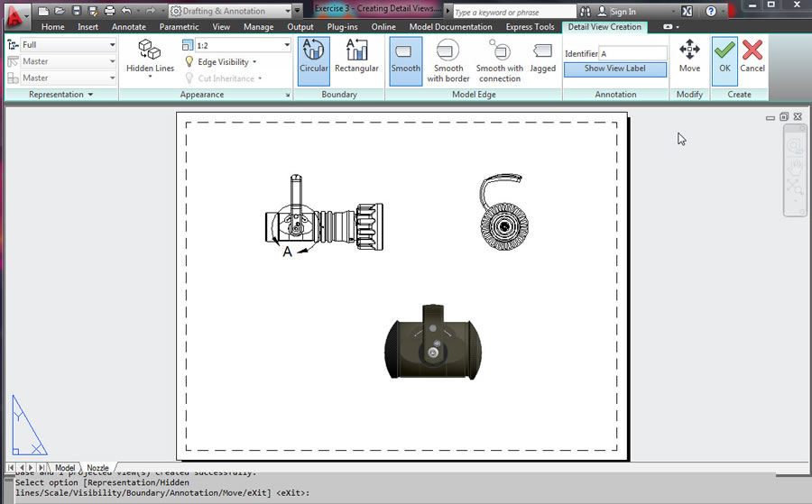The width and height of the screenshot is (812, 504).
Task: Choose the Smooth model edge style
Action: pyautogui.click(x=405, y=60)
